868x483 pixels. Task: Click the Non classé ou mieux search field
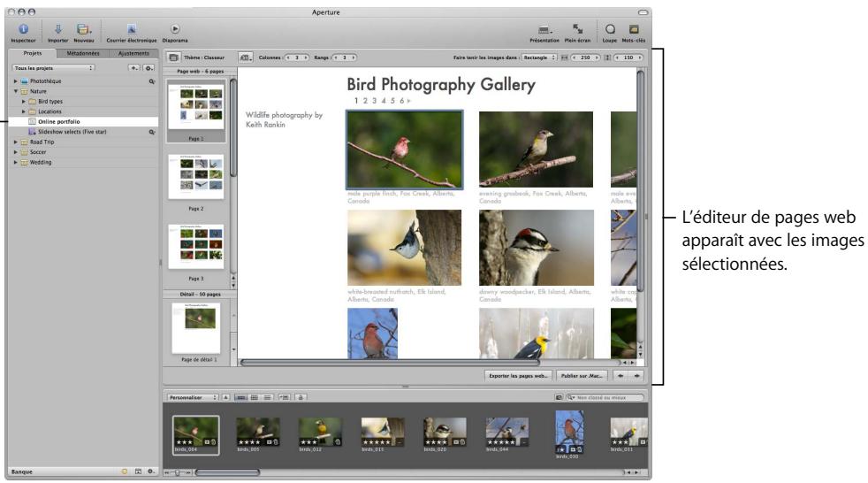tap(605, 397)
